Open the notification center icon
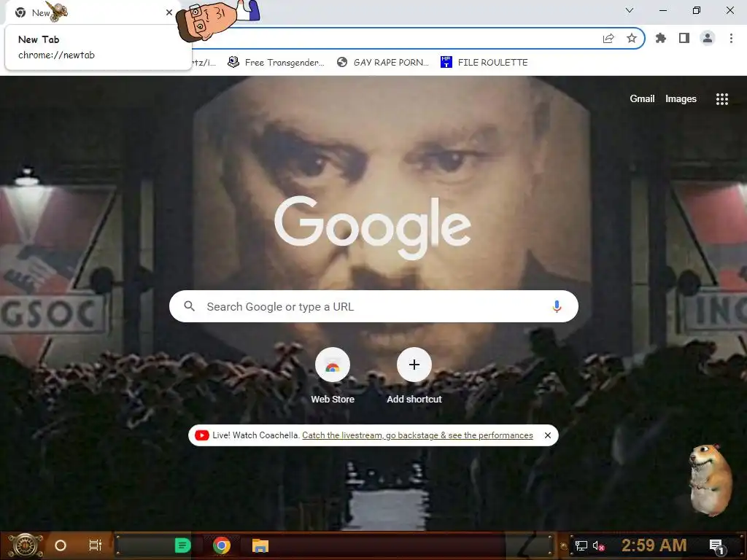 (716, 545)
